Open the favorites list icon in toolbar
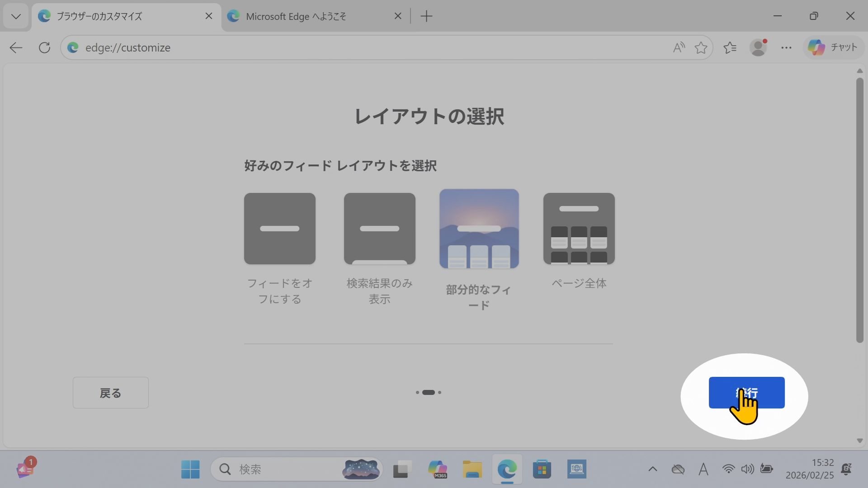 click(730, 47)
